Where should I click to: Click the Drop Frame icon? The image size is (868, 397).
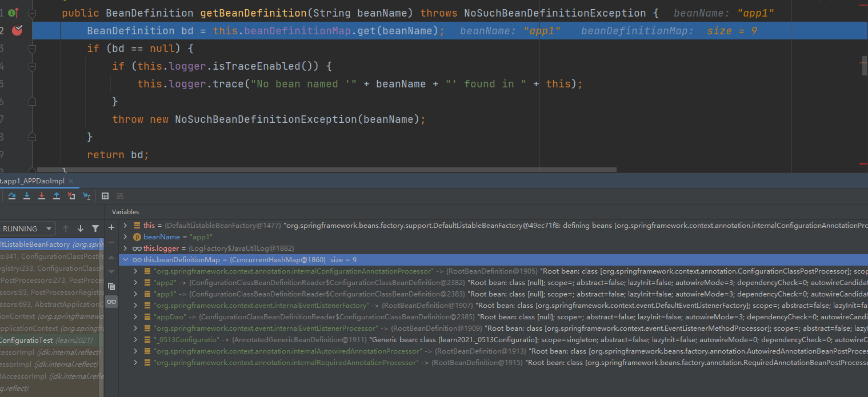coord(71,196)
